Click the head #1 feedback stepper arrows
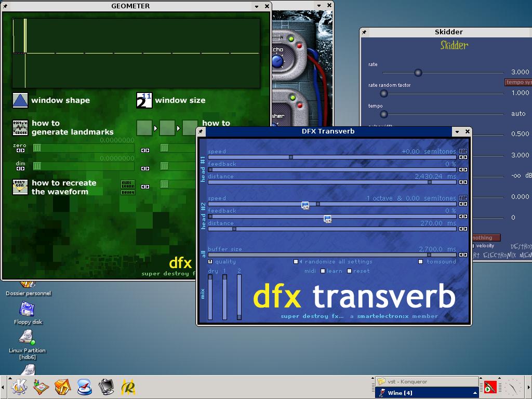Image resolution: width=532 pixels, height=399 pixels. pos(463,170)
